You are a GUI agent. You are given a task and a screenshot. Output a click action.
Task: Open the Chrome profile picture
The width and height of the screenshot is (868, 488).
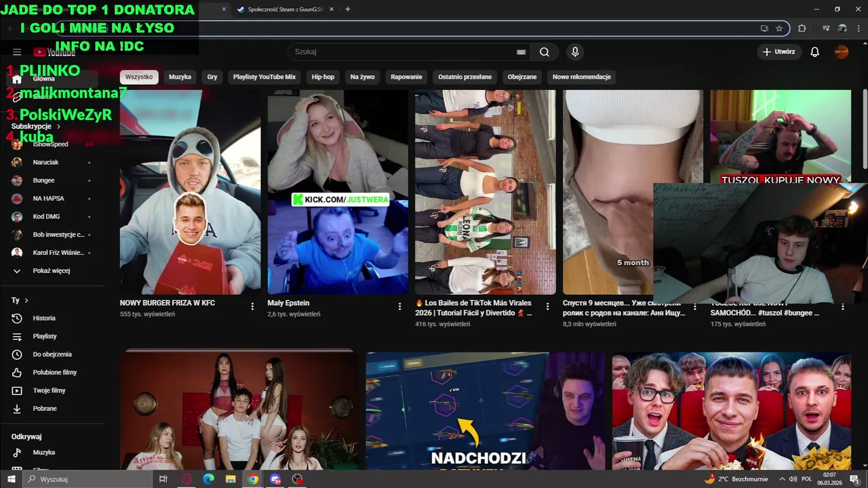(842, 28)
